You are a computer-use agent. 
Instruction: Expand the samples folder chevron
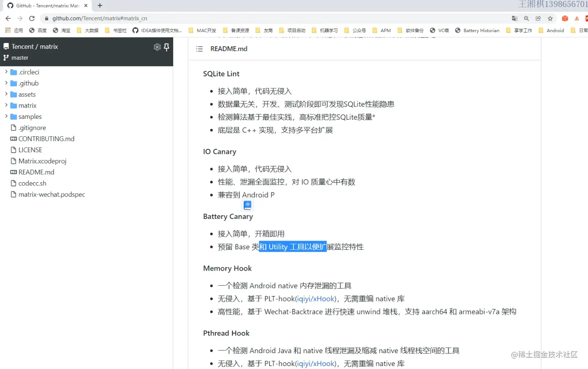tap(6, 116)
